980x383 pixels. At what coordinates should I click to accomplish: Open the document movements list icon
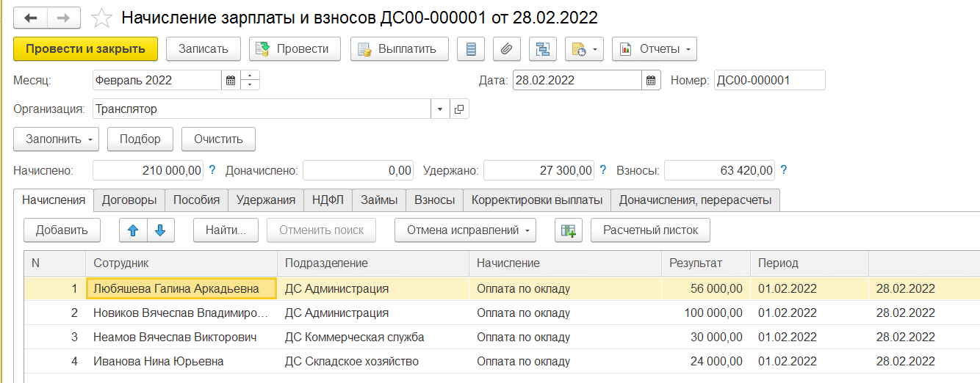click(471, 49)
